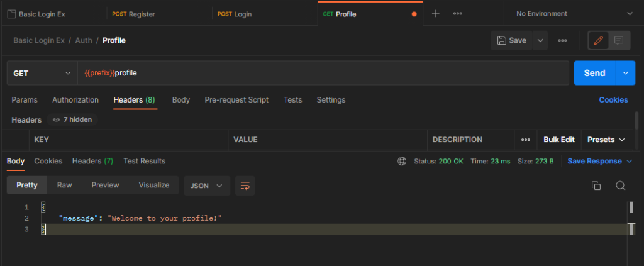644x266 pixels.
Task: Expand the Save Response dropdown
Action: [x=599, y=162]
